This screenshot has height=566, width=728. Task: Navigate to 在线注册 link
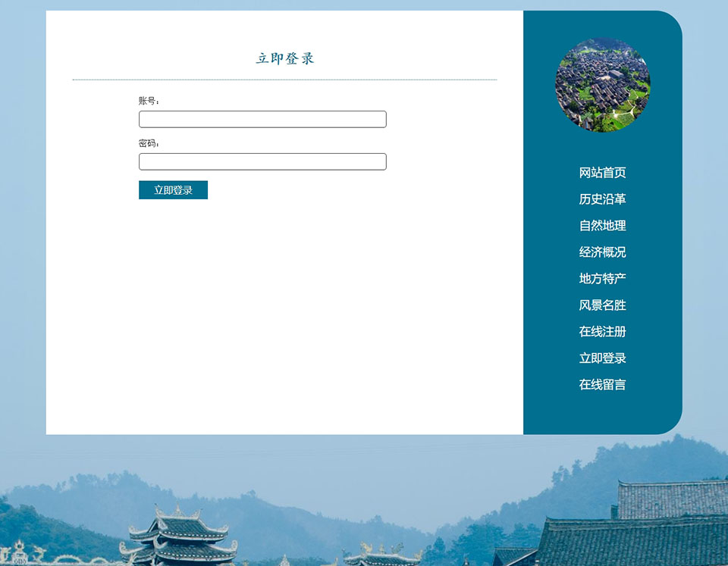602,331
